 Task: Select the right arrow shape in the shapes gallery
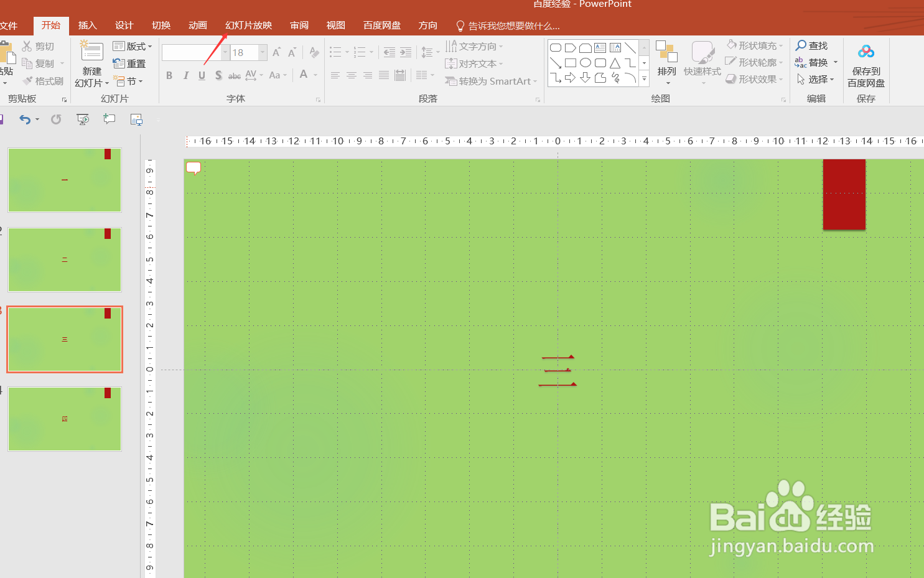click(x=571, y=78)
